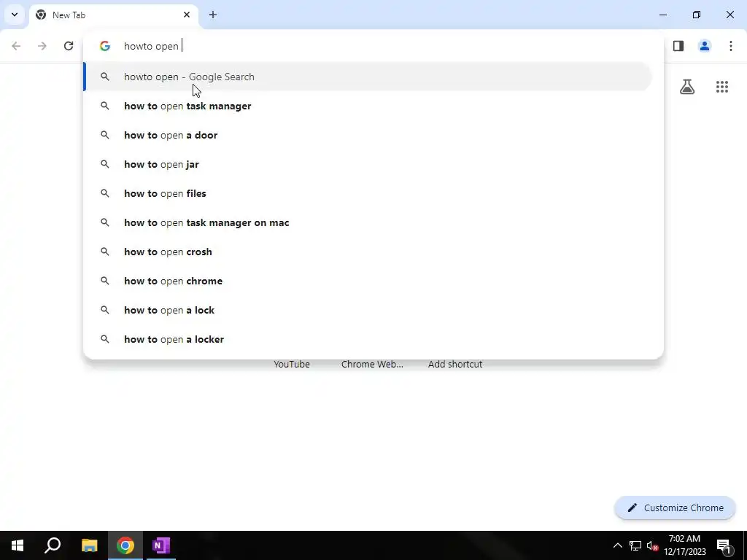Show hidden system tray icons
Image resolution: width=747 pixels, height=560 pixels.
point(617,545)
